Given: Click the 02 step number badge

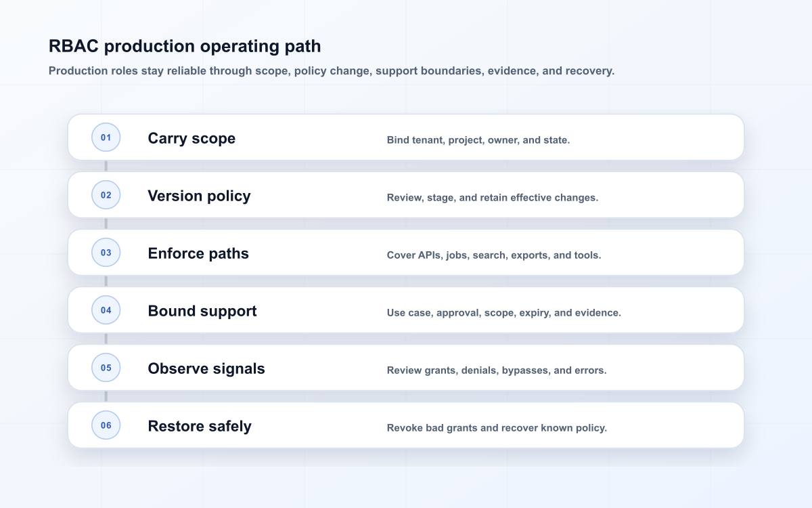Looking at the screenshot, I should point(106,195).
